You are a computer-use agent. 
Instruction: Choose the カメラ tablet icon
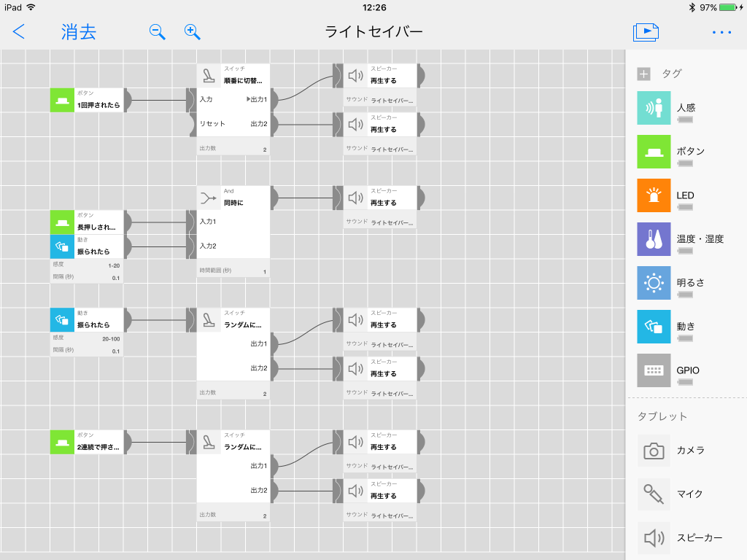[654, 451]
